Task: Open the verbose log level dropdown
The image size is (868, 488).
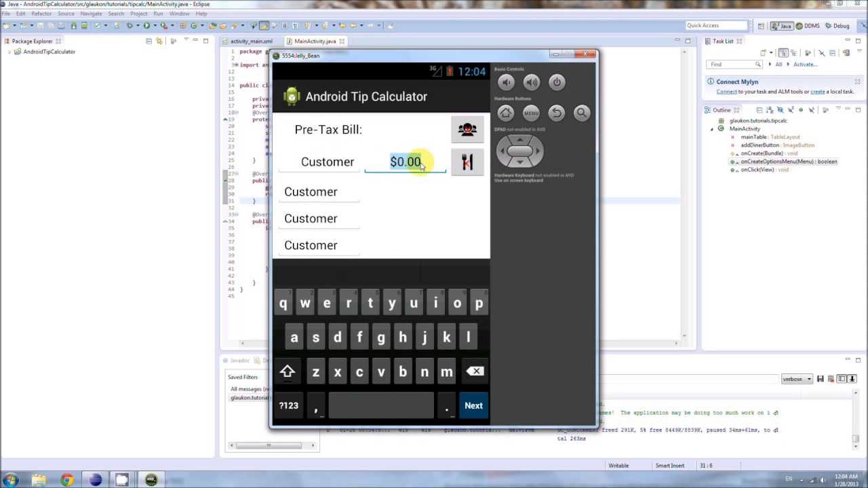Action: click(797, 379)
